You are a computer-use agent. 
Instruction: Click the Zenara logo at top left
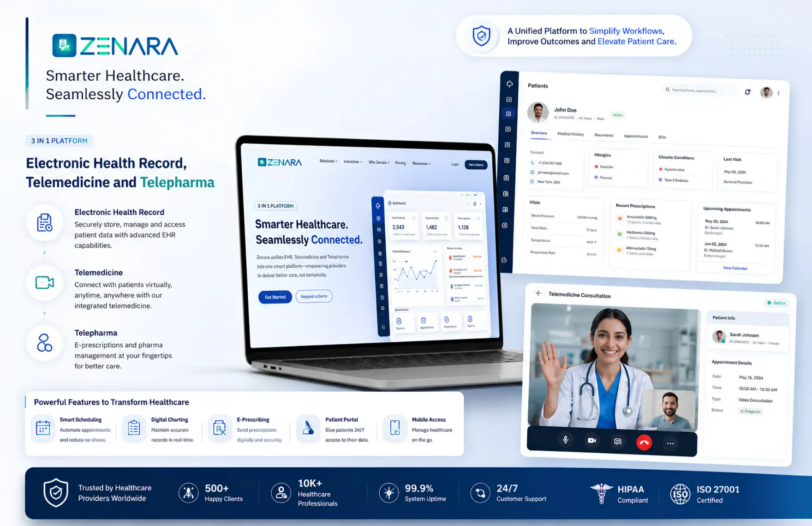(115, 46)
